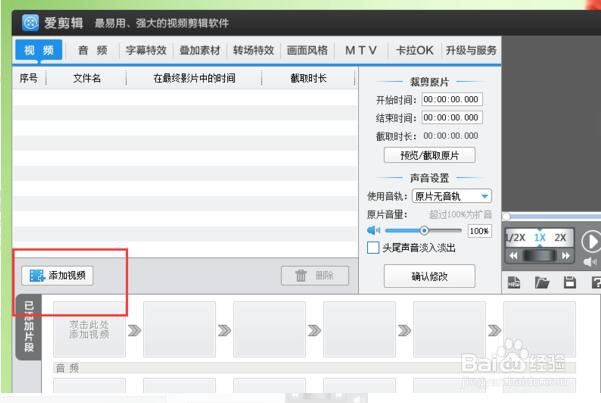This screenshot has width=601, height=403.
Task: Set playback speed to 1X
Action: pyautogui.click(x=540, y=238)
